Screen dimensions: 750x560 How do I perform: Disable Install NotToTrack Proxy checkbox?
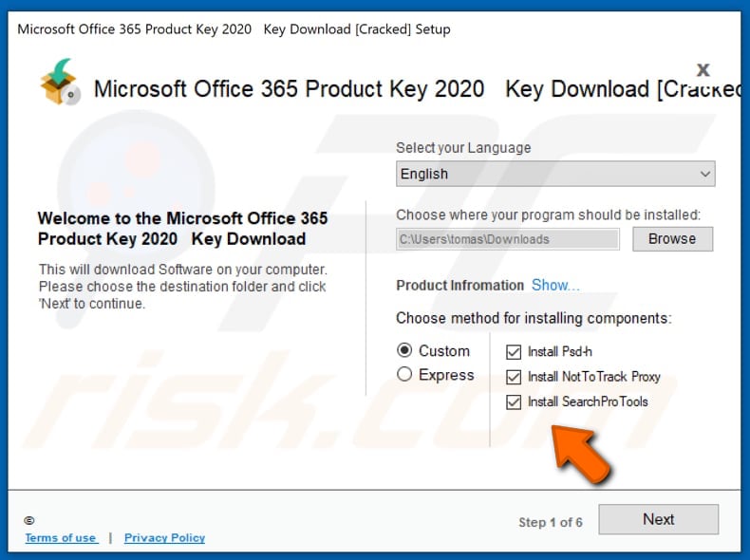[x=514, y=377]
